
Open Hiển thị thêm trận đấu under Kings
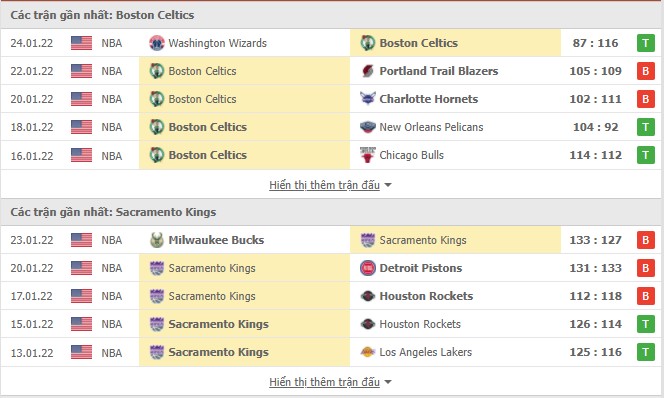click(324, 382)
